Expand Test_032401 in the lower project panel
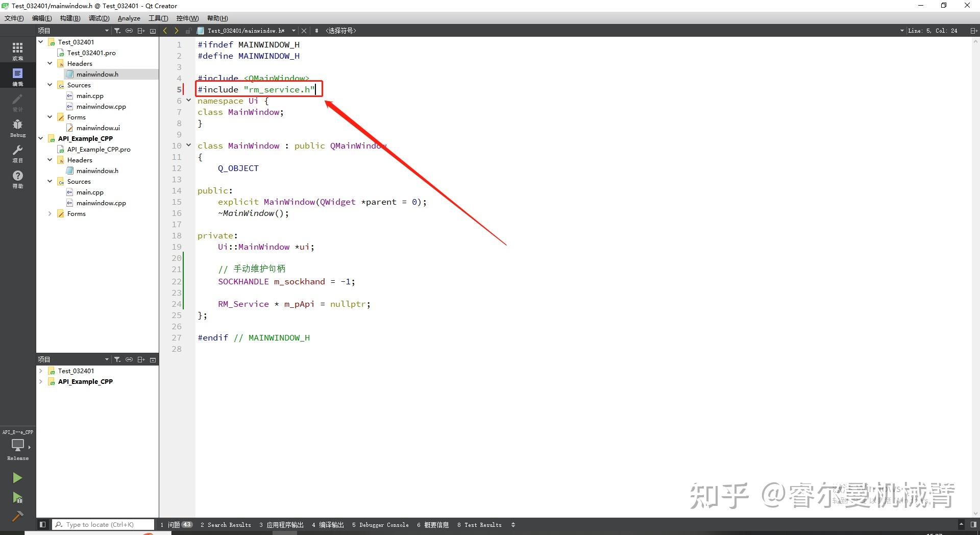Image resolution: width=980 pixels, height=535 pixels. (41, 371)
